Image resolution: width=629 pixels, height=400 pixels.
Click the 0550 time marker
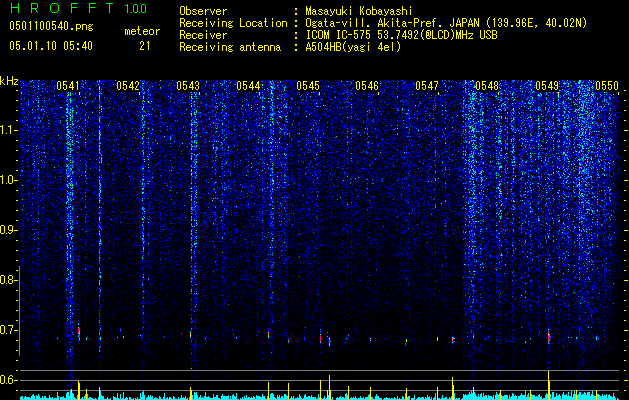[x=607, y=86]
